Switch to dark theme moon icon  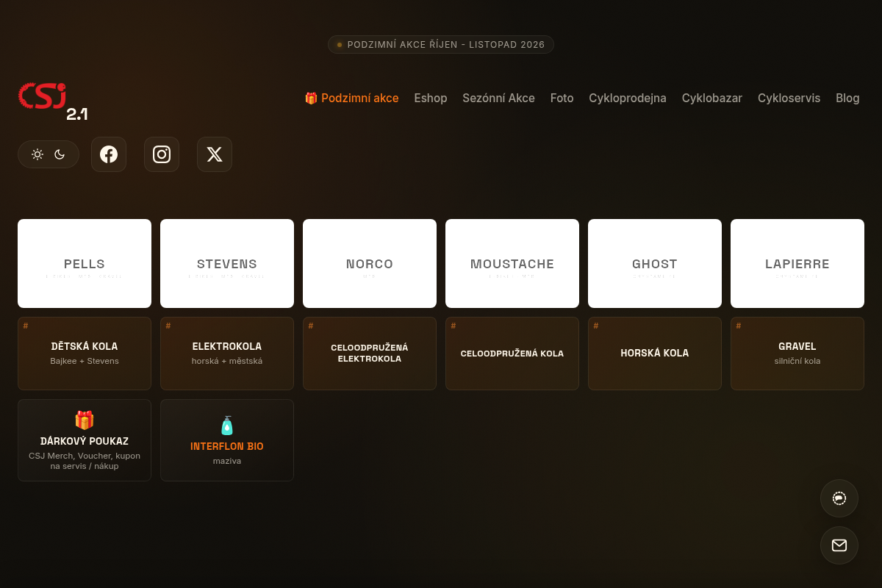pyautogui.click(x=60, y=154)
